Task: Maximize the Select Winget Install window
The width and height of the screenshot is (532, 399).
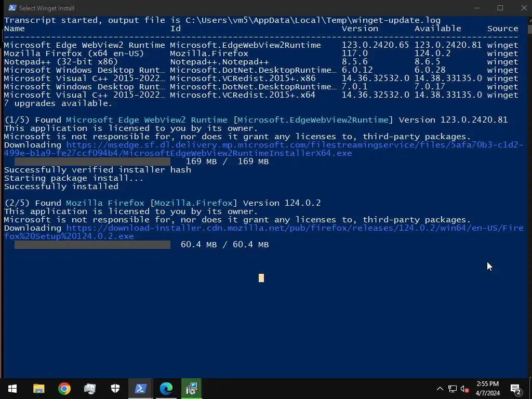Action: pos(500,8)
